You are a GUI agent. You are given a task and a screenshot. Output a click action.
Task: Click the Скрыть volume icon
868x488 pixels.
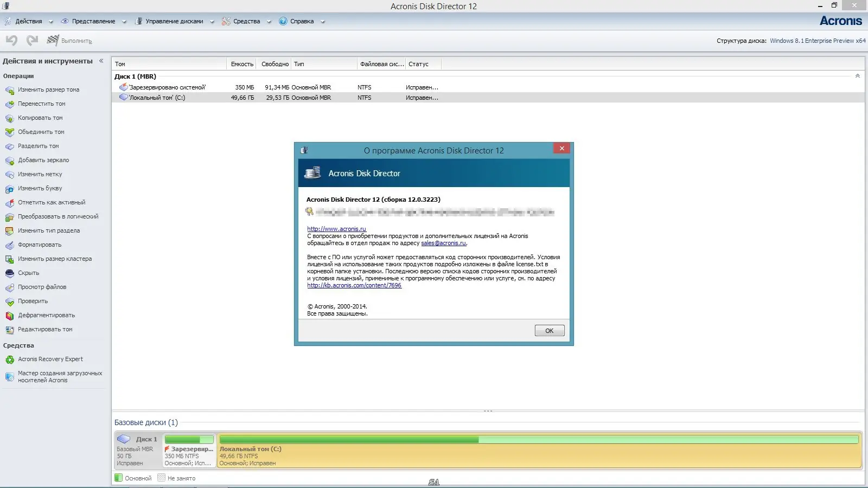10,273
